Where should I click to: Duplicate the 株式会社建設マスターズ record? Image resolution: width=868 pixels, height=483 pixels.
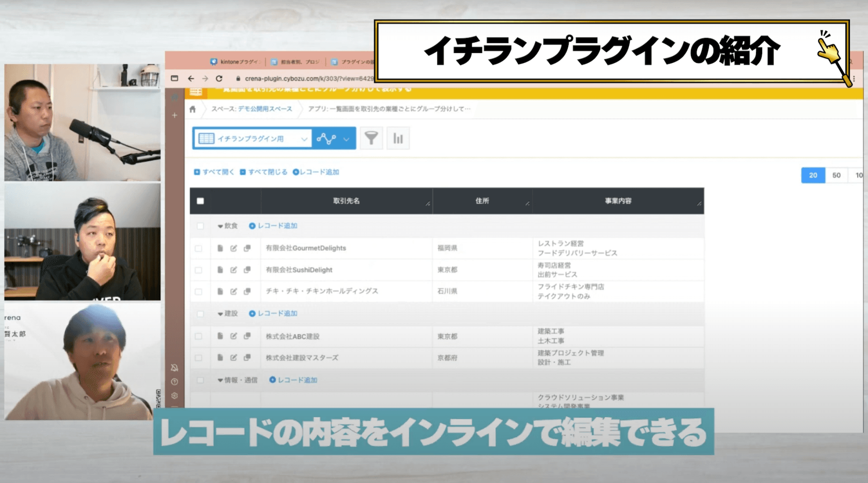pos(247,357)
